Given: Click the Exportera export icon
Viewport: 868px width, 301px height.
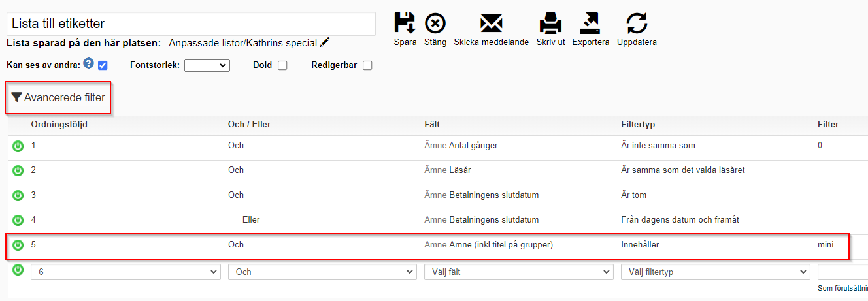Looking at the screenshot, I should [590, 23].
